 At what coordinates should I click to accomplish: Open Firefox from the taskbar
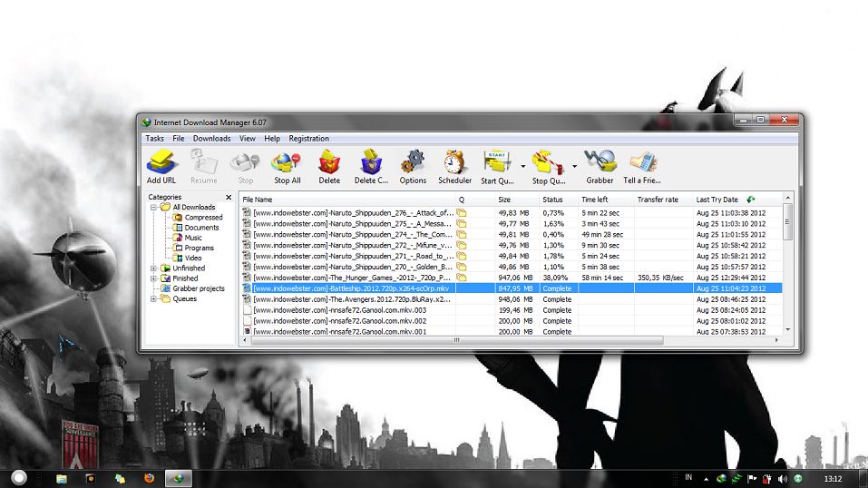pyautogui.click(x=149, y=478)
